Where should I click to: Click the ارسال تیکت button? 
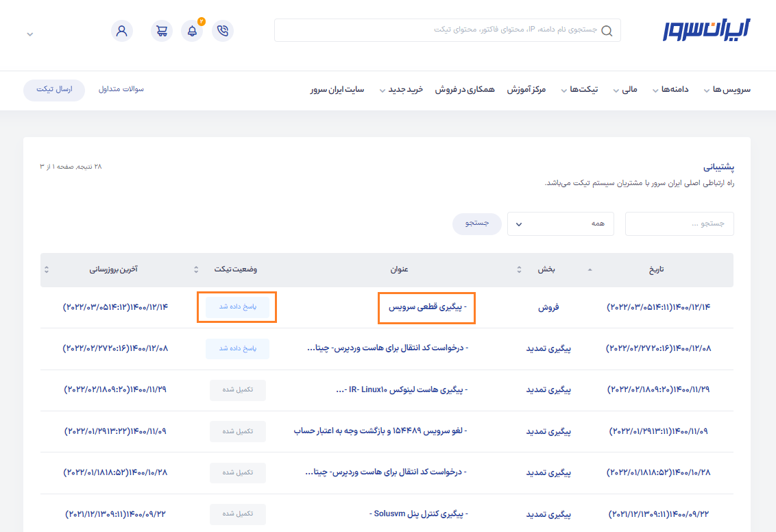click(54, 90)
